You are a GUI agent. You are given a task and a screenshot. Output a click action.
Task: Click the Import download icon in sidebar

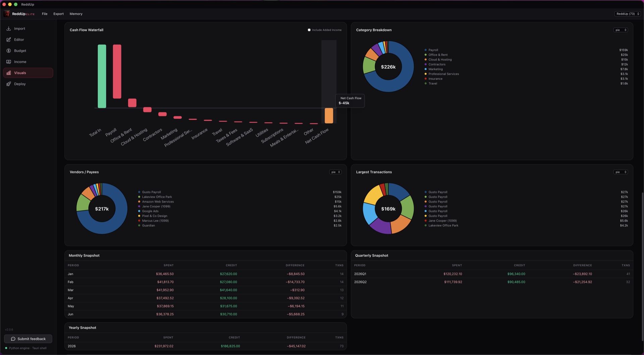pos(9,29)
